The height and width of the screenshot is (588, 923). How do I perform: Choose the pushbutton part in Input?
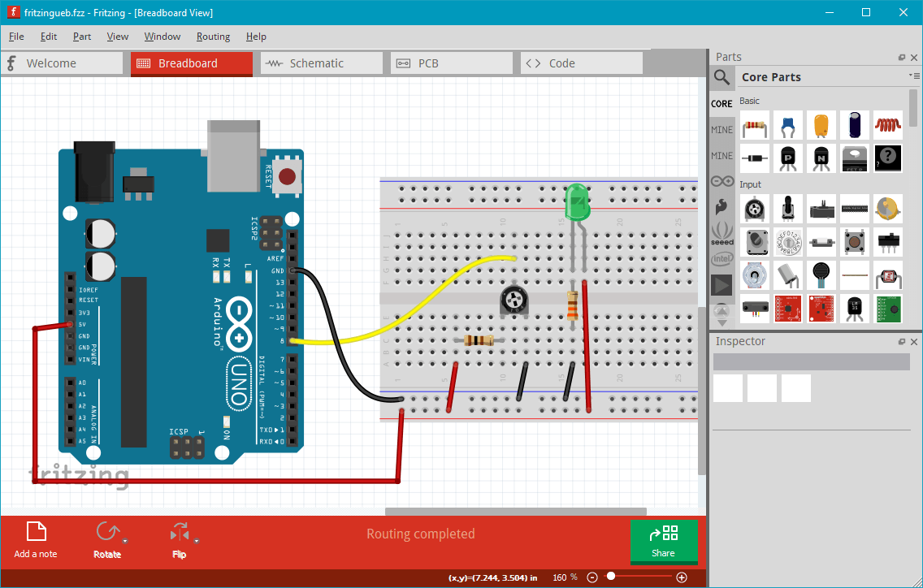pyautogui.click(x=854, y=241)
